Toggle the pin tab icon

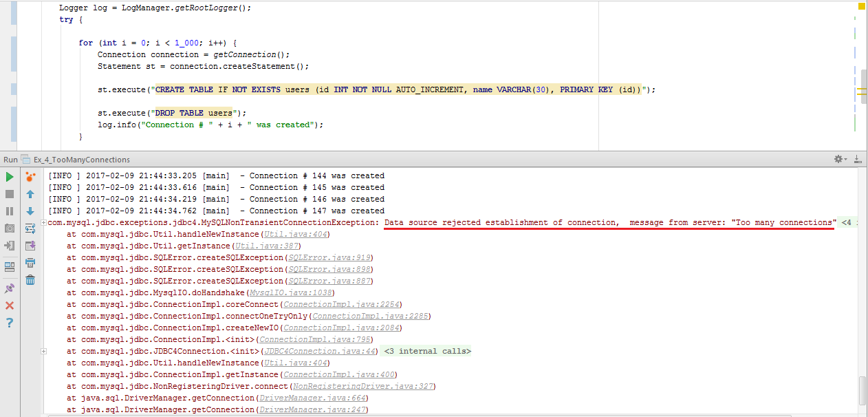tap(10, 288)
